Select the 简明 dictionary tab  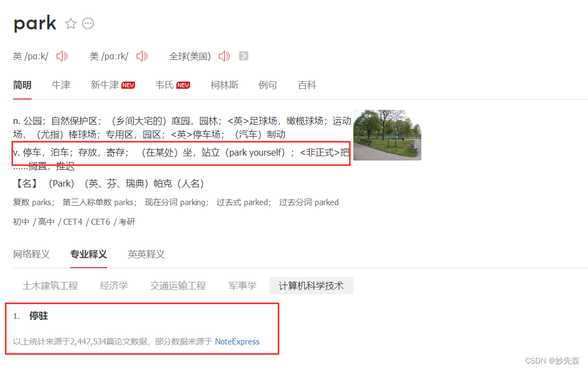tap(22, 85)
